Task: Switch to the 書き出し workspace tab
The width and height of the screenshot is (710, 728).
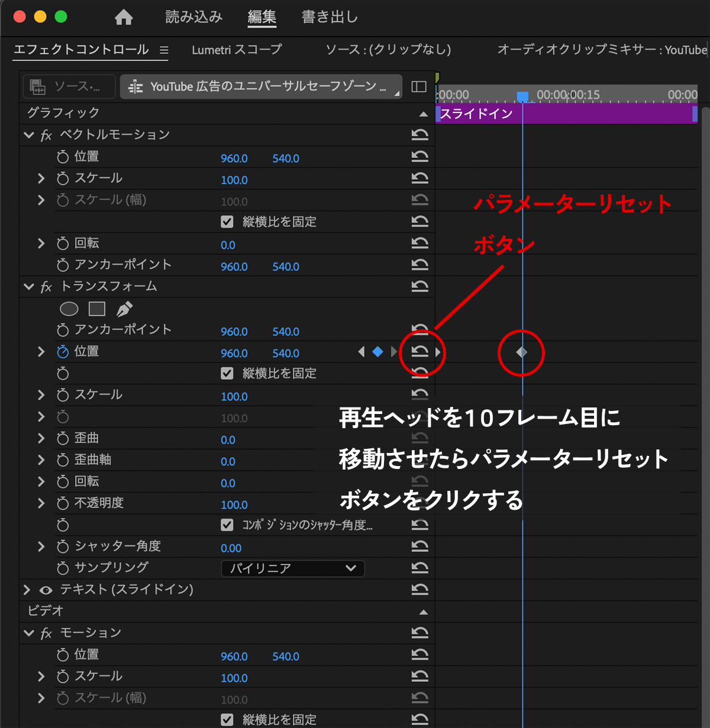Action: [330, 17]
